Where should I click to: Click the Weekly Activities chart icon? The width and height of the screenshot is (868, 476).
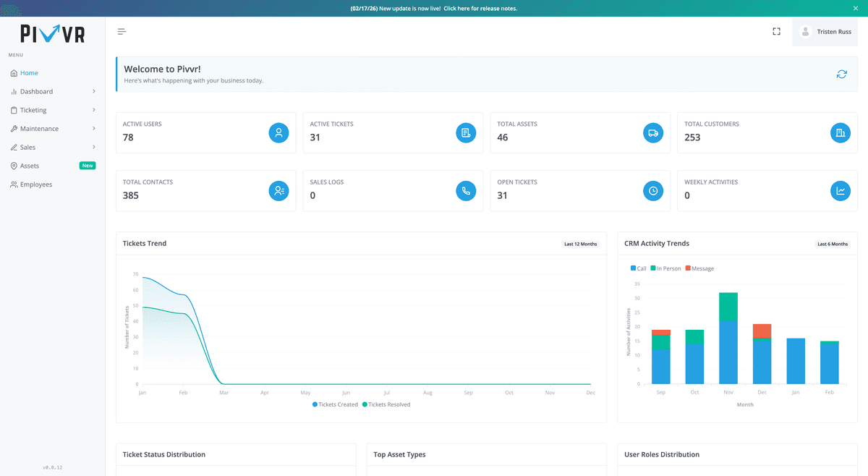(x=840, y=191)
